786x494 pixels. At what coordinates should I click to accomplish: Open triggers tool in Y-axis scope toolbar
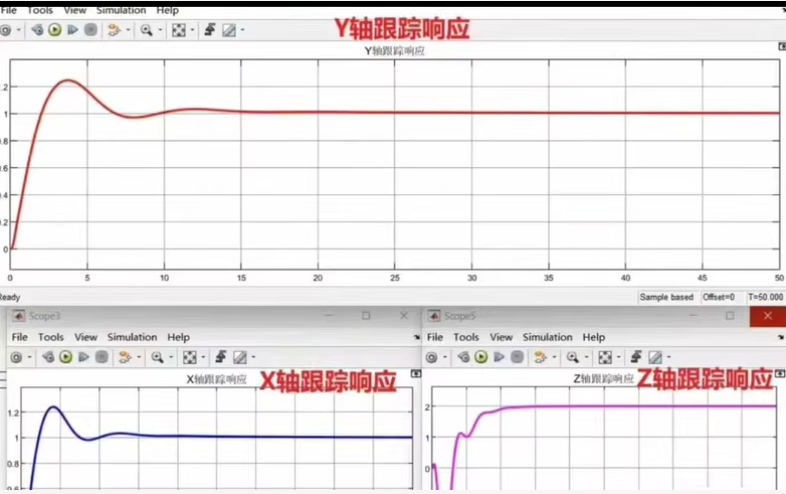[x=210, y=30]
